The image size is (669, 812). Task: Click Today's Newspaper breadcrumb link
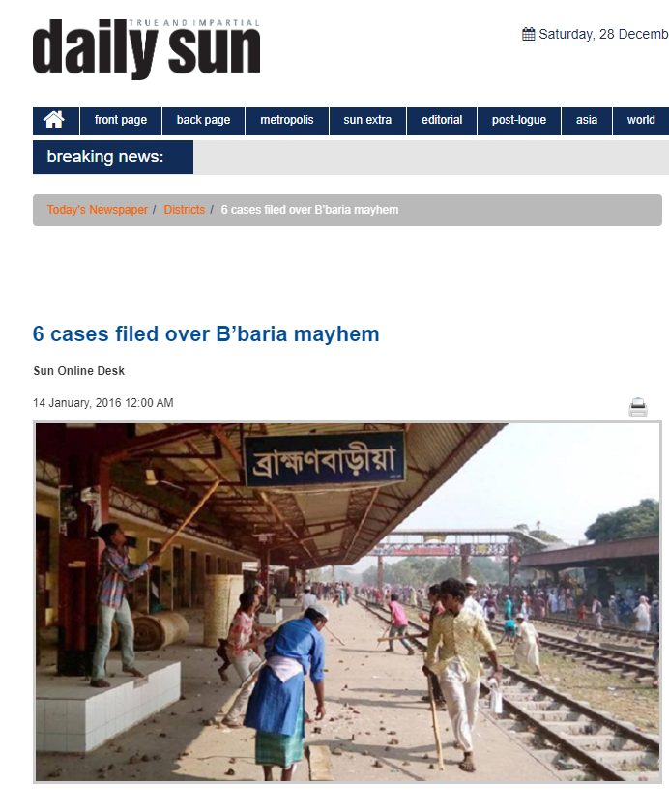coord(98,210)
